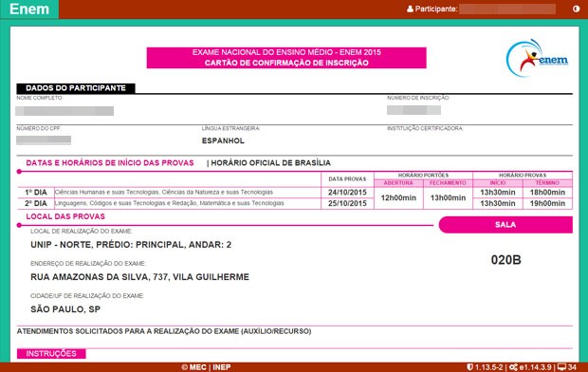Open the INSTRUÇÕES section
Viewport: 588px width, 372px height.
(51, 354)
